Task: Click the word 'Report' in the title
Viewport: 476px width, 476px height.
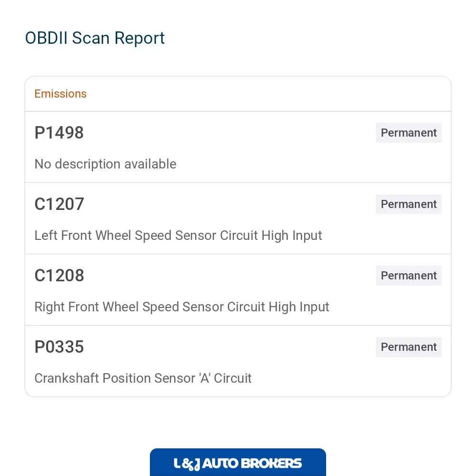Action: (x=139, y=39)
